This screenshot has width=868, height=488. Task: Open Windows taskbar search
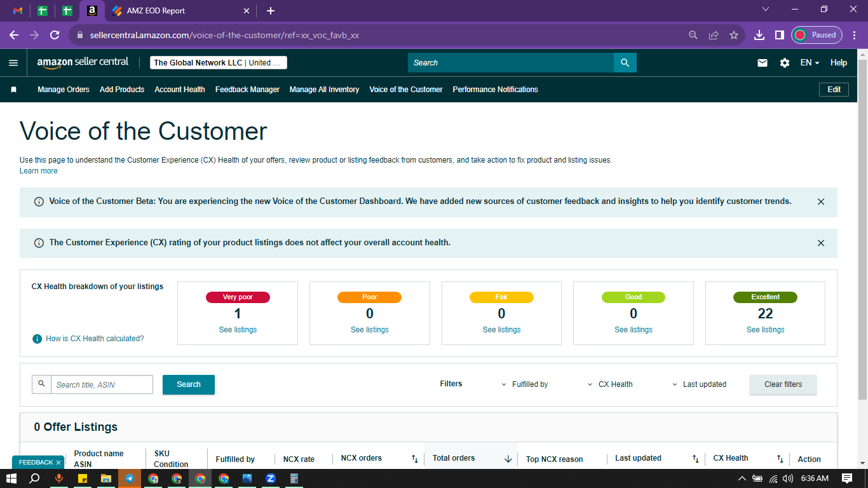coord(35,478)
